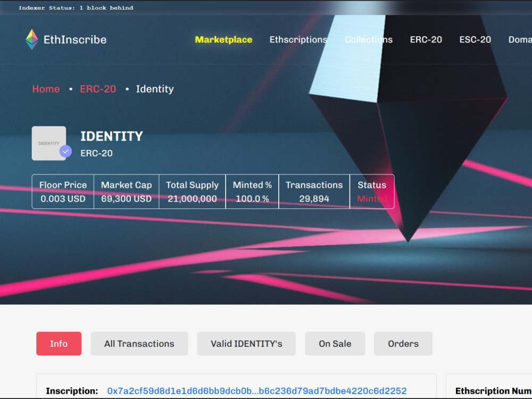The image size is (532, 399).
Task: Go to Collections in the top navigation
Action: pos(369,40)
